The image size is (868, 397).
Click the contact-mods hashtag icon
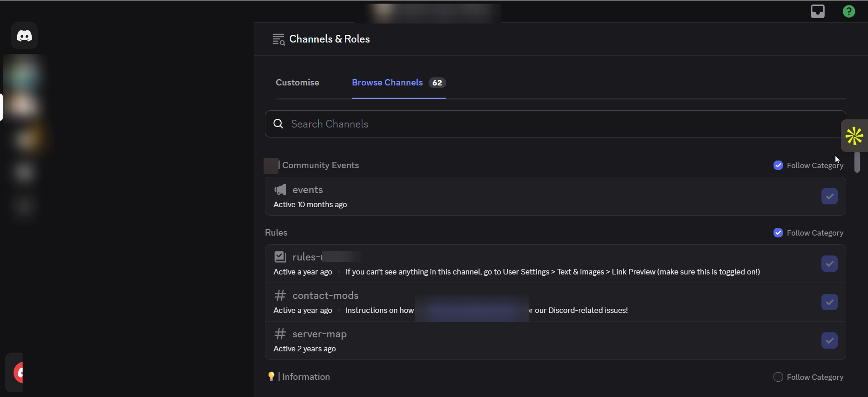click(x=280, y=295)
